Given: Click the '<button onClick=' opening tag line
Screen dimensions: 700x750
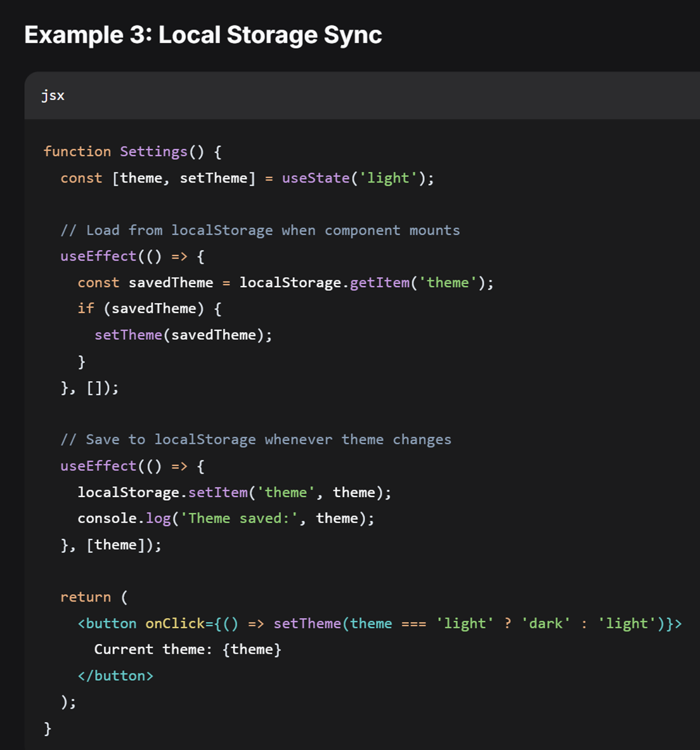Looking at the screenshot, I should [x=380, y=623].
